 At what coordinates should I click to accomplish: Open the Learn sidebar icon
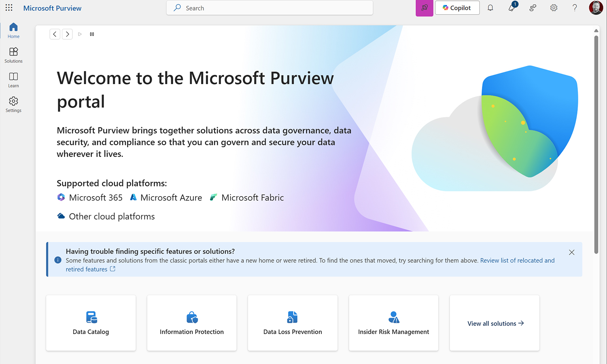tap(13, 79)
